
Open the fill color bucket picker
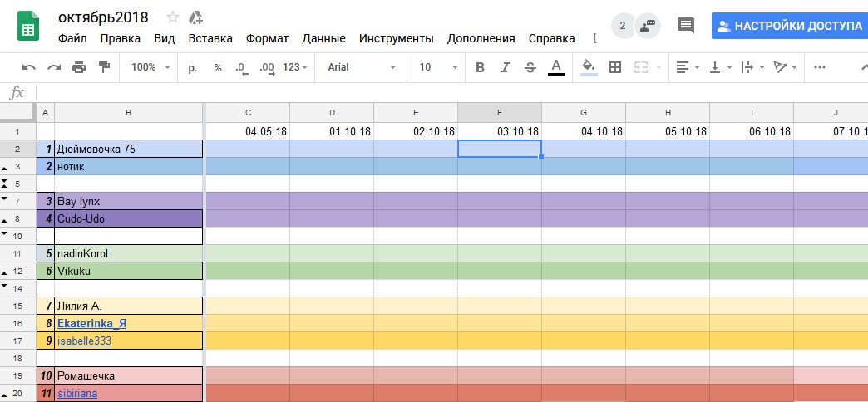(589, 67)
